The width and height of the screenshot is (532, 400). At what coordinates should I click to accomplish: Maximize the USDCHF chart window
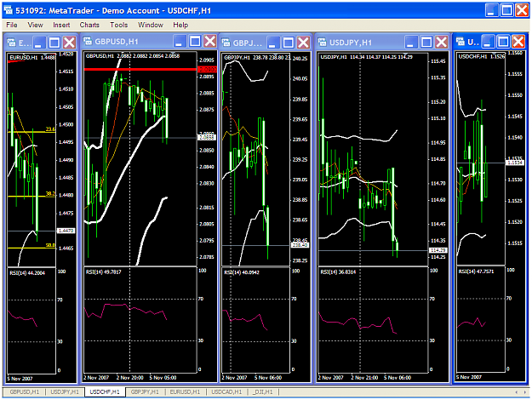[x=503, y=42]
